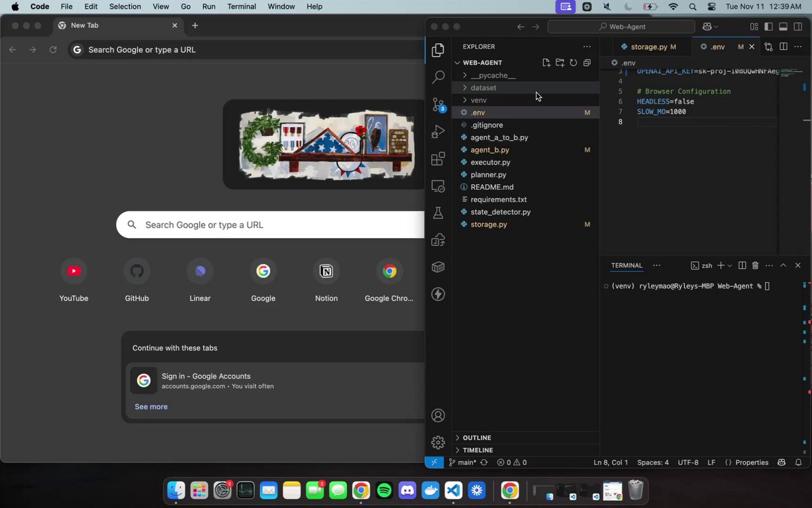Screen dimensions: 812x508
Task: Switch to the storage.py editor tab
Action: click(648, 47)
